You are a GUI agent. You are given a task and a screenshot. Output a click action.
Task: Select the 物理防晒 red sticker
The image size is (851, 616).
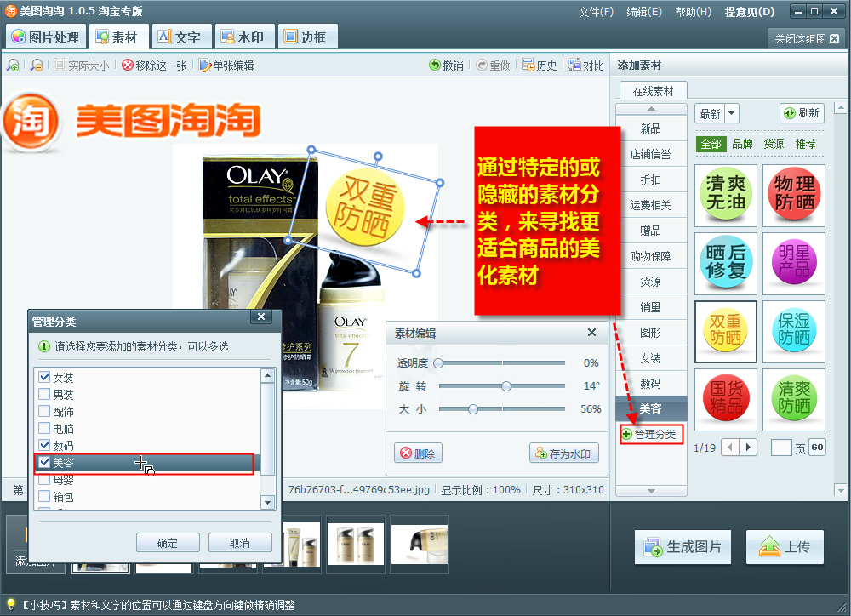tap(794, 196)
